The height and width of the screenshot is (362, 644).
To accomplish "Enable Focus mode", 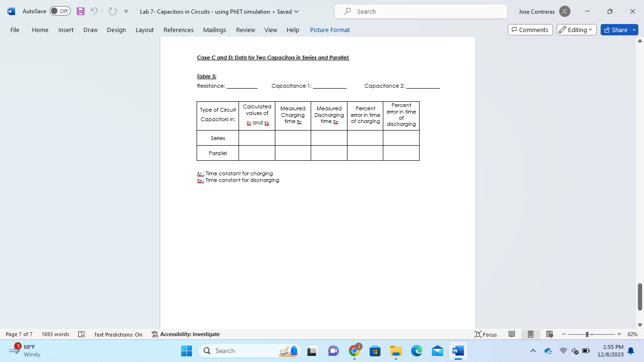I will (x=486, y=334).
